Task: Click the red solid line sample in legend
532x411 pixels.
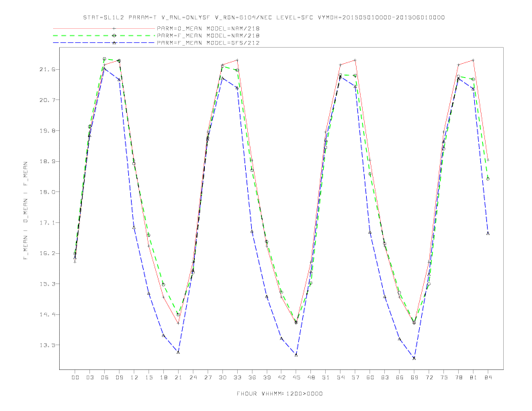Action: [104, 28]
